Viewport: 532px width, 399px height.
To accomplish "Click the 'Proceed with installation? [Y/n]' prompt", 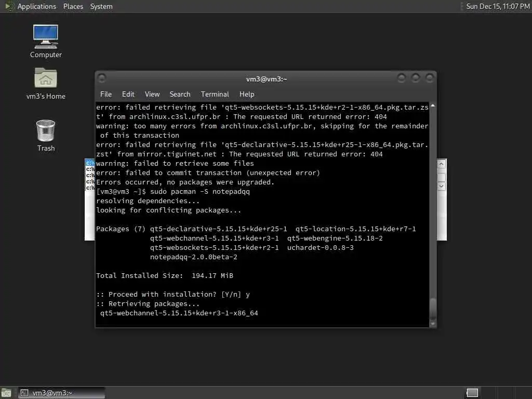I will [175, 294].
